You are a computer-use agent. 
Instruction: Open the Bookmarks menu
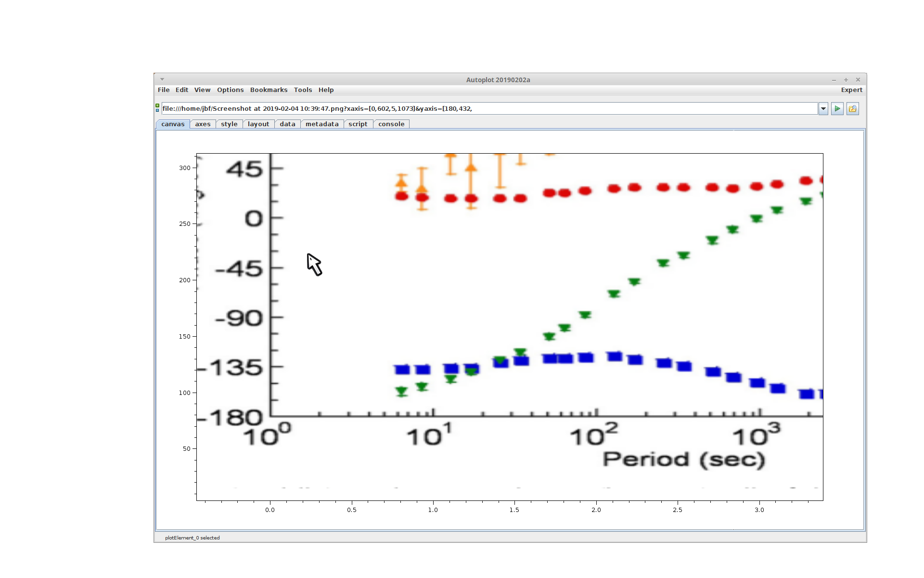269,90
